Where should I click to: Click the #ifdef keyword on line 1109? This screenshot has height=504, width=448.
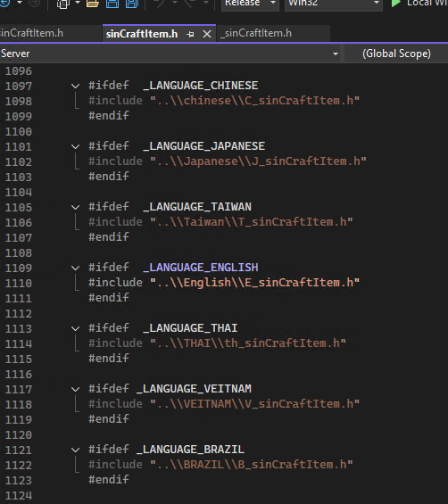[109, 268]
